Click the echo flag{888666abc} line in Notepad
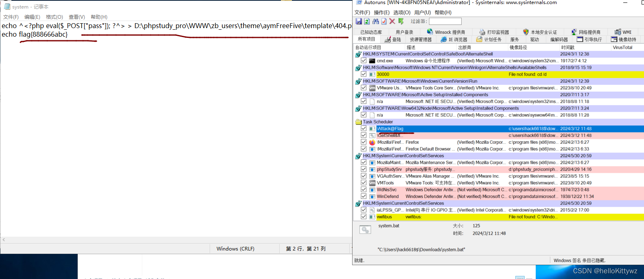644x279 pixels. pyautogui.click(x=35, y=34)
